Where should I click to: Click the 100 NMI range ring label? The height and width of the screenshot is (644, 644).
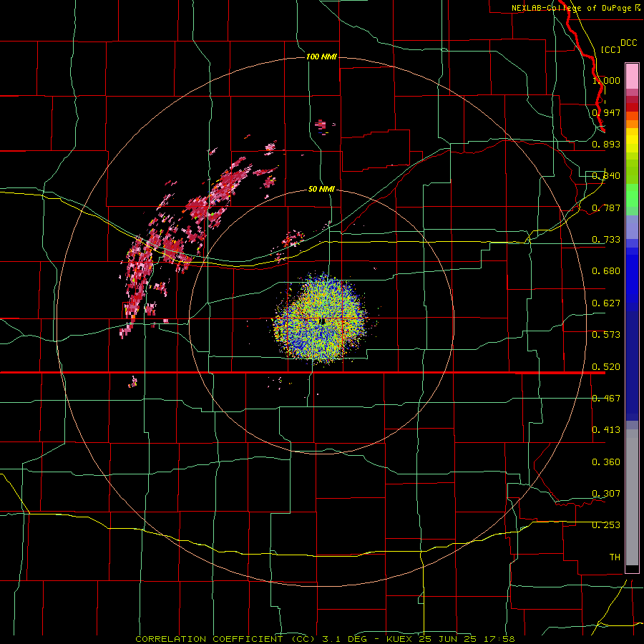[x=321, y=57]
